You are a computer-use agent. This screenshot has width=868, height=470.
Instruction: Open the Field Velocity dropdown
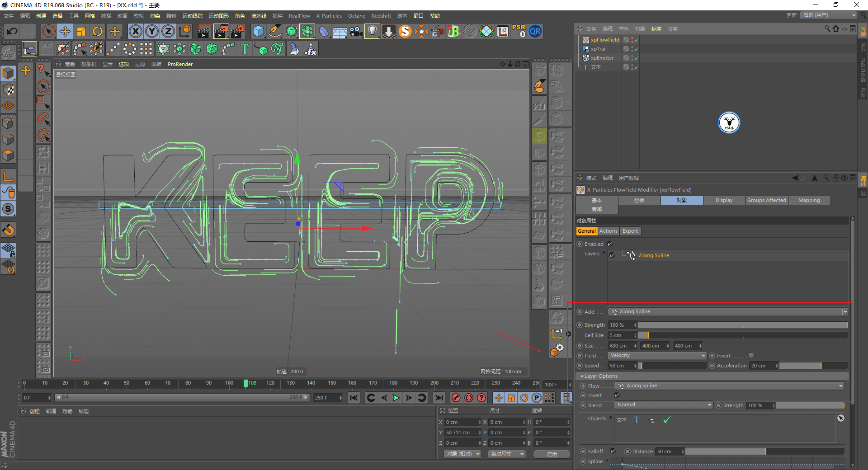(x=657, y=356)
